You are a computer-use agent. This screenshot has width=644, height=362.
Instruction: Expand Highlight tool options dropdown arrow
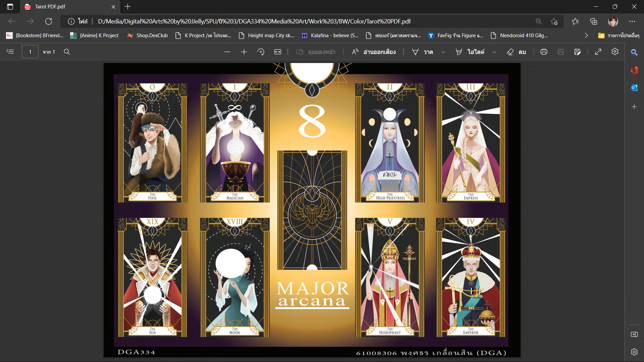click(494, 52)
